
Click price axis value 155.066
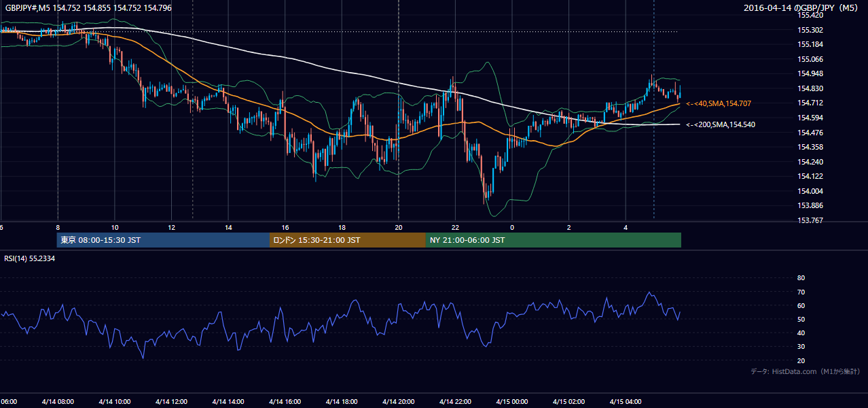tap(810, 59)
